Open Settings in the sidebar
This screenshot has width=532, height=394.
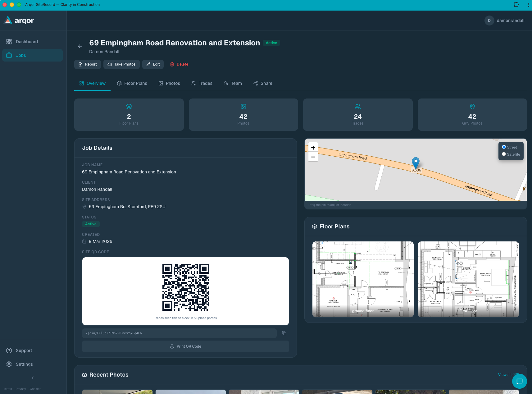pyautogui.click(x=32, y=364)
